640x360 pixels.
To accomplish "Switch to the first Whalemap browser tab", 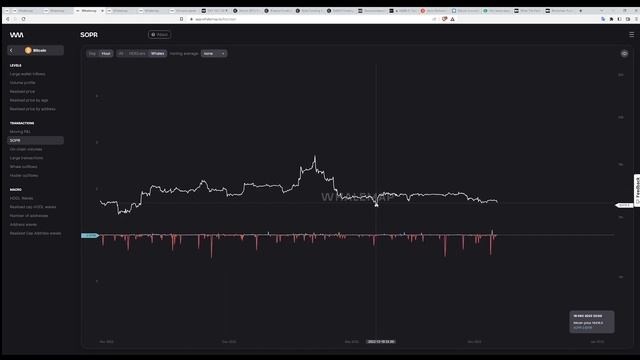I will coord(25,11).
